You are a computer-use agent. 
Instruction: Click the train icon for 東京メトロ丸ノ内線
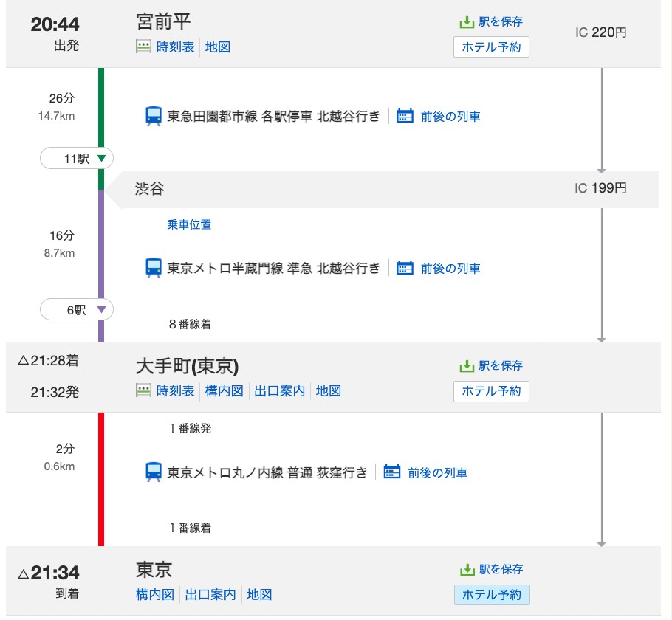154,472
